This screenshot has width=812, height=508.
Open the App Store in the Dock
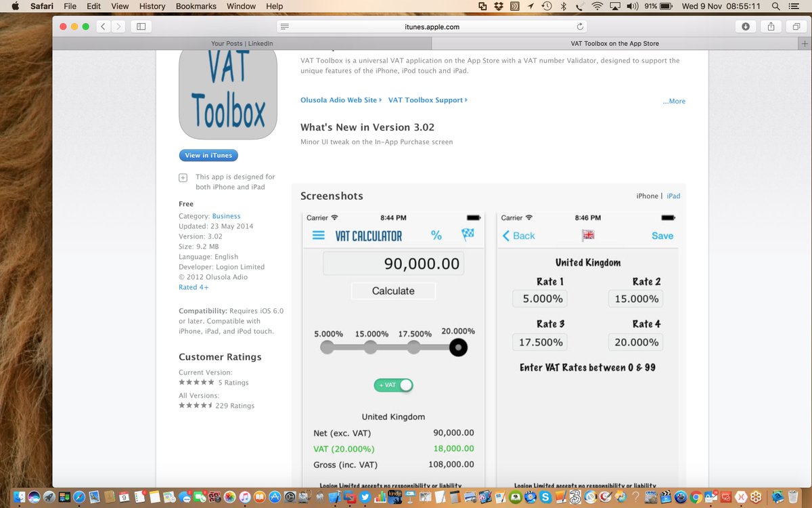click(275, 496)
